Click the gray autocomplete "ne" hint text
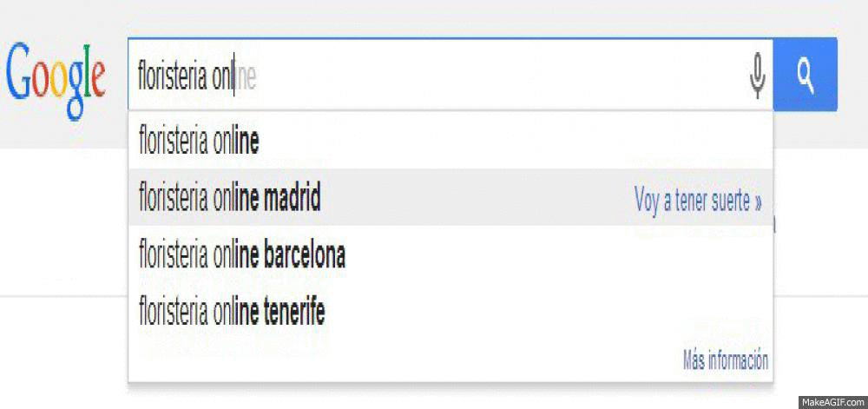The image size is (868, 409). click(x=247, y=79)
